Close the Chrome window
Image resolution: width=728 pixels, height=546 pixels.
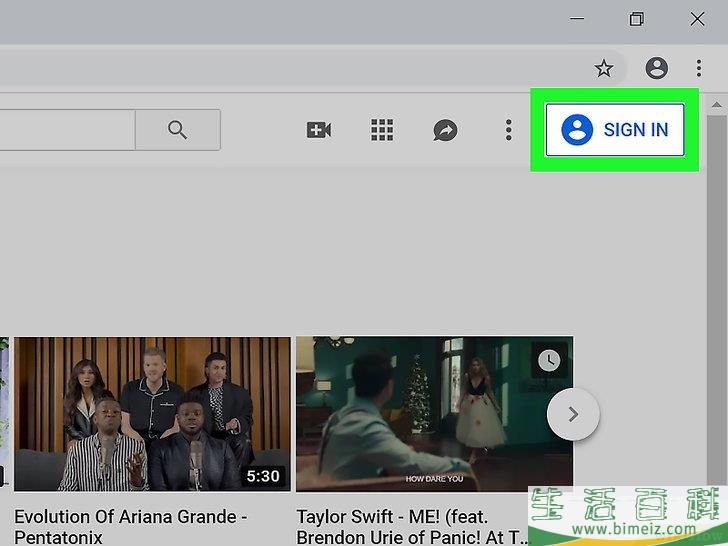[697, 19]
